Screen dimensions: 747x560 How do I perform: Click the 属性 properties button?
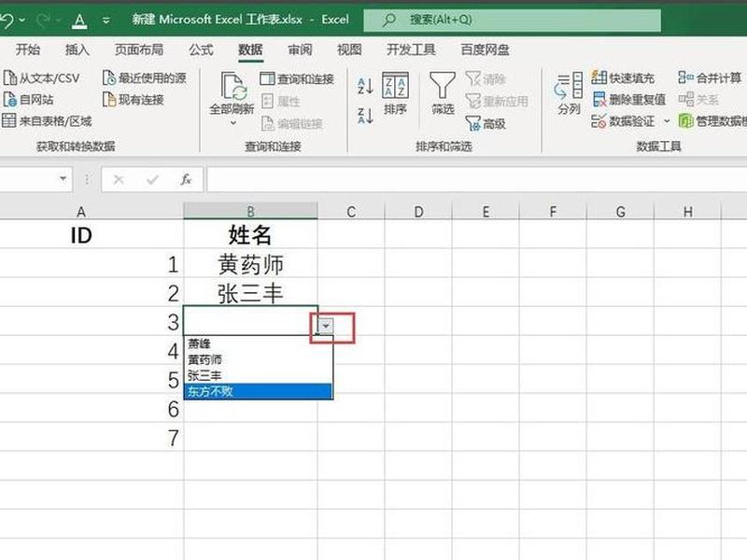tap(281, 101)
